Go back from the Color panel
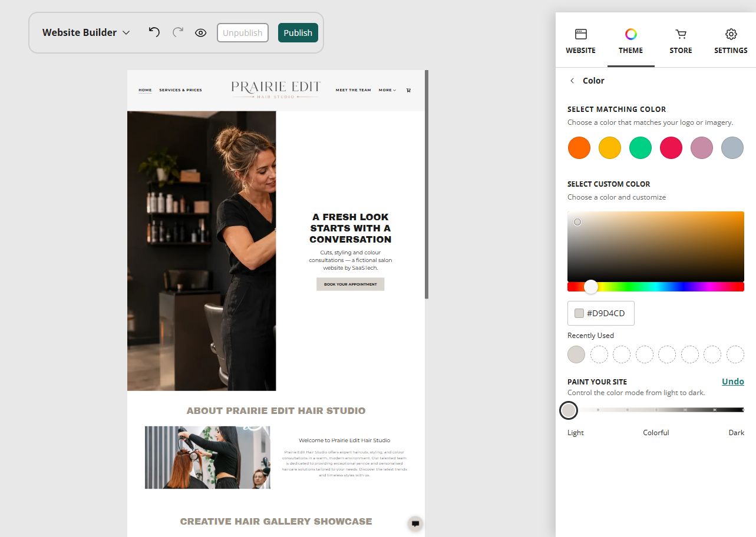Screen dimensions: 756x537 tap(572, 81)
